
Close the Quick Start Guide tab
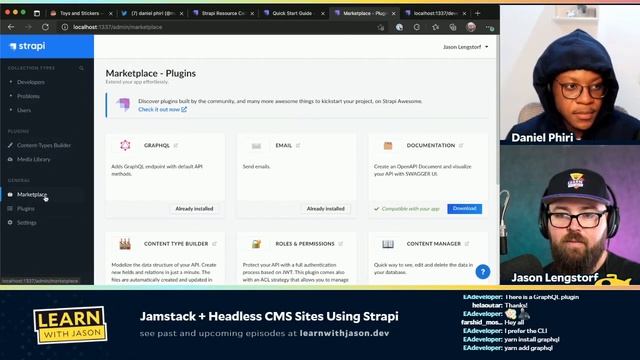[323, 13]
